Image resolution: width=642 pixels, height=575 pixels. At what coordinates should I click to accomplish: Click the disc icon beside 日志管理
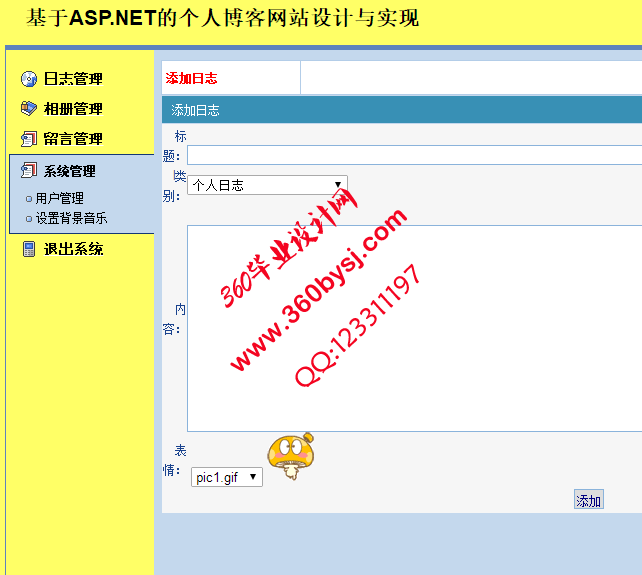(x=29, y=79)
